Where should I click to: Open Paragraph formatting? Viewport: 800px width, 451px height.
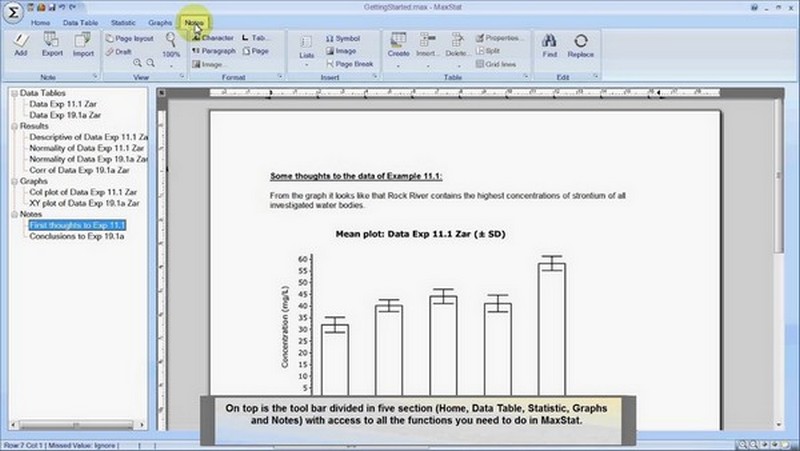[x=214, y=51]
